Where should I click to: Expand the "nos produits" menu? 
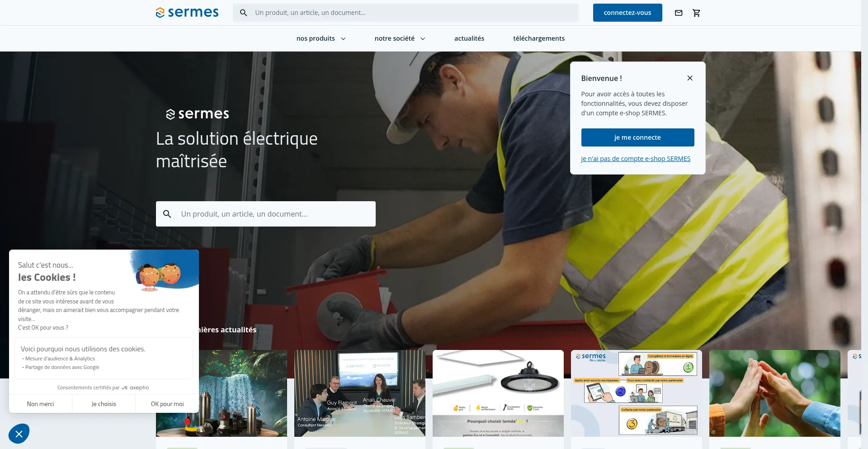click(x=321, y=38)
